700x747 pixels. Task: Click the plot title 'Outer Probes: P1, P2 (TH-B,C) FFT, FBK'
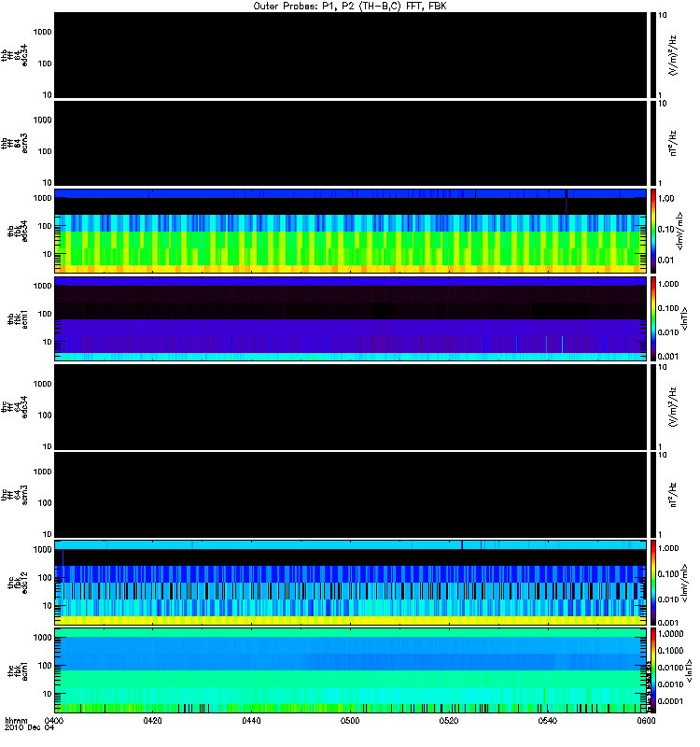[x=350, y=7]
